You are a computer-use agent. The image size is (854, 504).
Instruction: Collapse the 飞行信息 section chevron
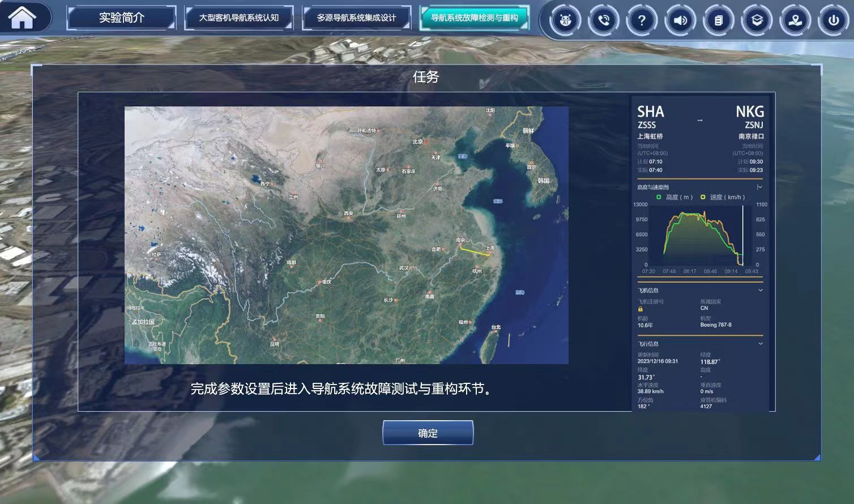pos(760,344)
